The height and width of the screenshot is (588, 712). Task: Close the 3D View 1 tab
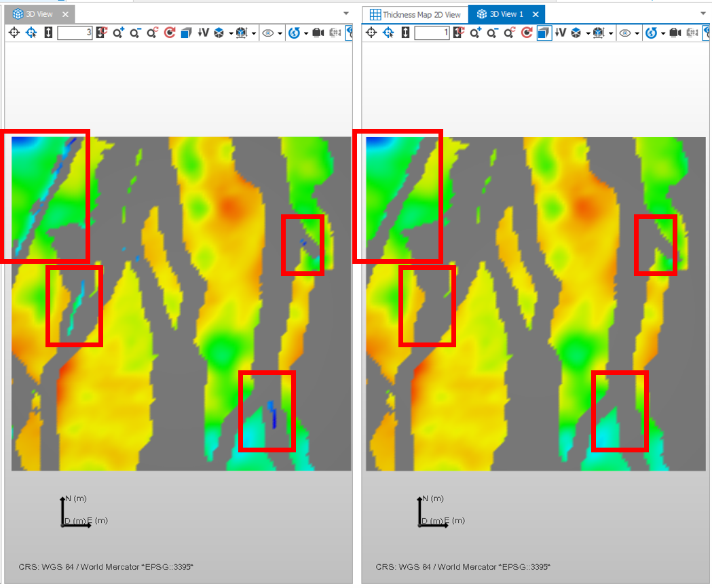[x=536, y=14]
